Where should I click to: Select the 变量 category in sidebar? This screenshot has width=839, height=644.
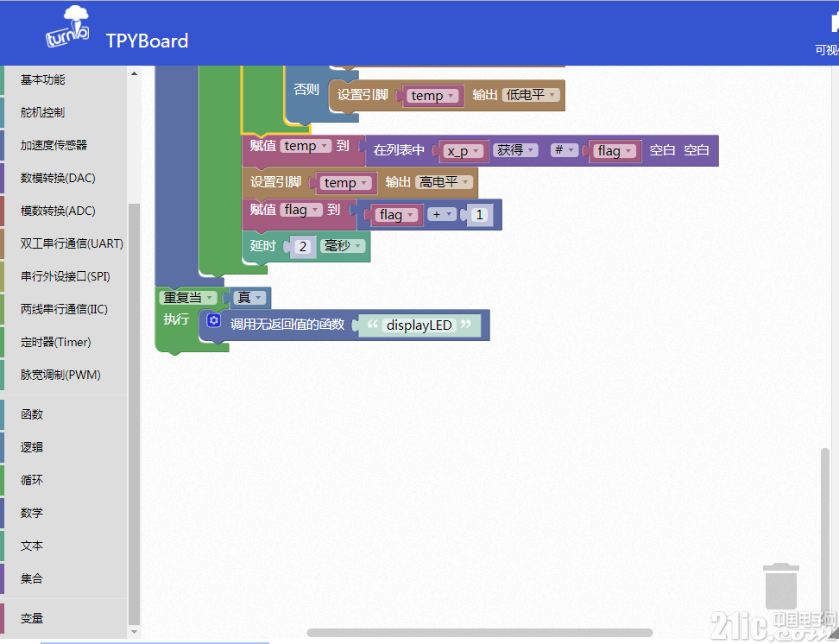click(32, 618)
